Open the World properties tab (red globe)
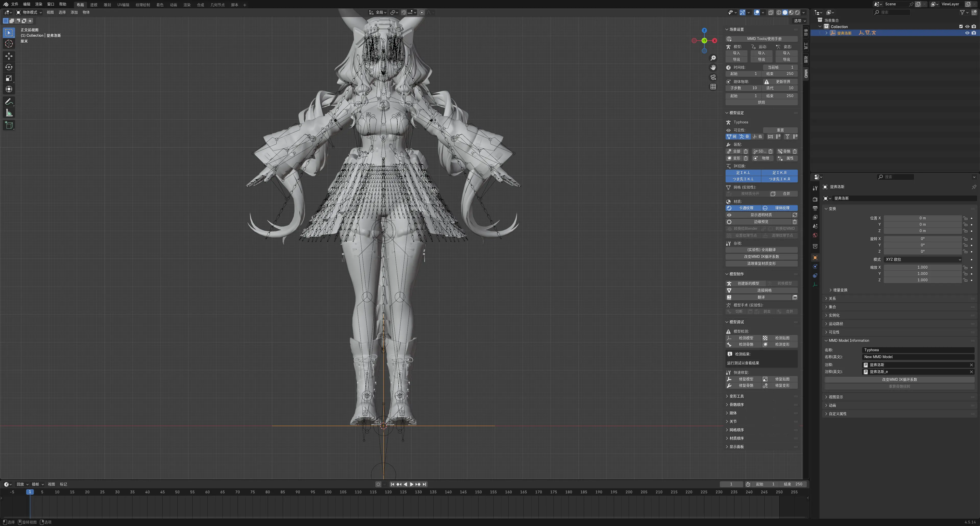This screenshot has height=526, width=980. tap(815, 235)
